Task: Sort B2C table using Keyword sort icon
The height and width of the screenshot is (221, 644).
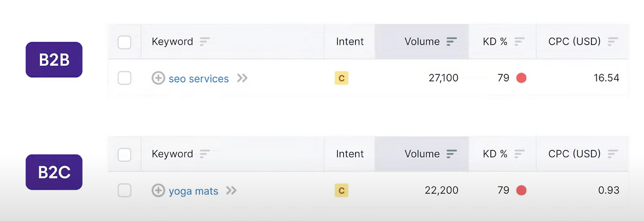Action: (205, 154)
